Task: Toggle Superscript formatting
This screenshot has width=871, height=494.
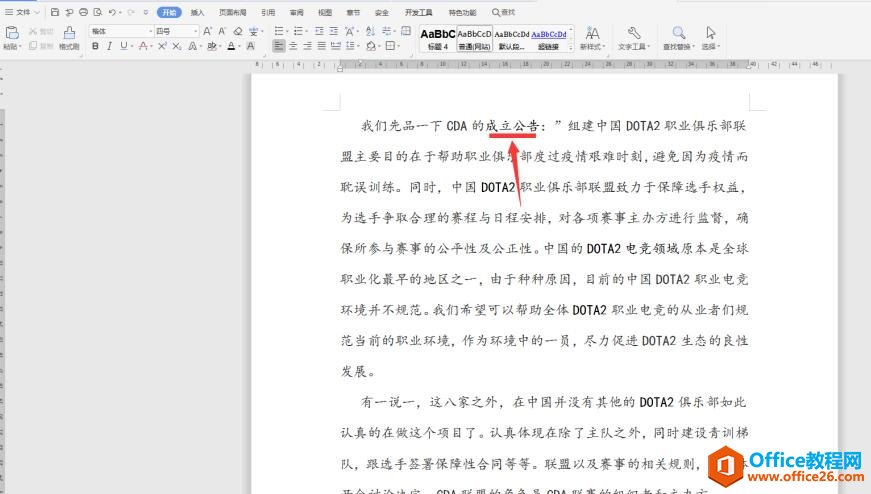Action: point(162,46)
